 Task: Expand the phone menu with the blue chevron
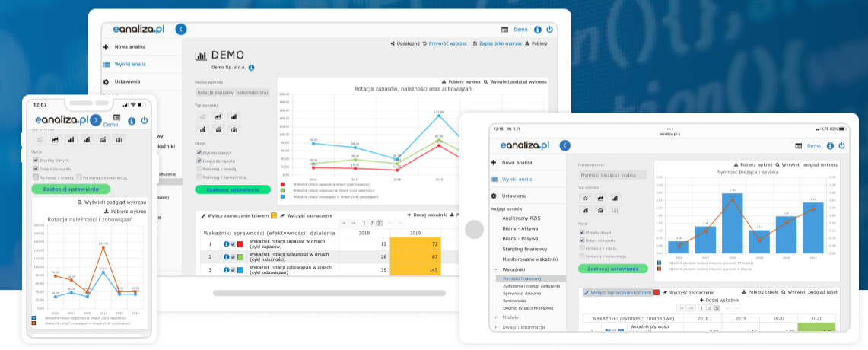(x=97, y=120)
